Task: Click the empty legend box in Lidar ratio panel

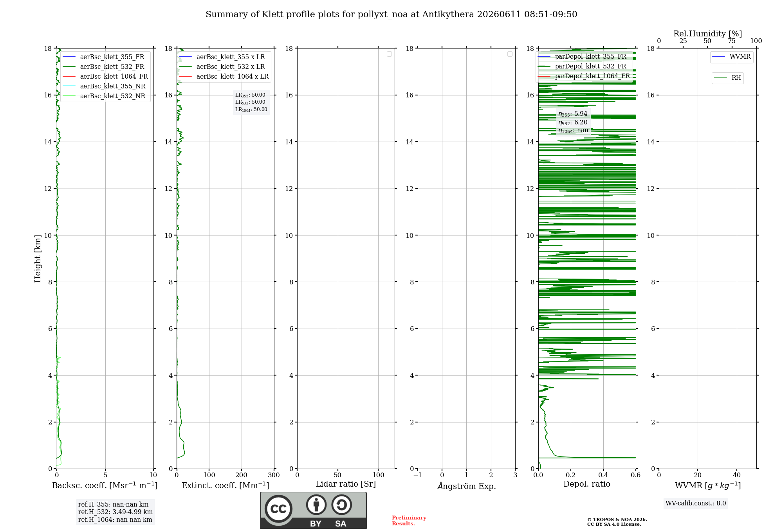Action: pyautogui.click(x=389, y=54)
